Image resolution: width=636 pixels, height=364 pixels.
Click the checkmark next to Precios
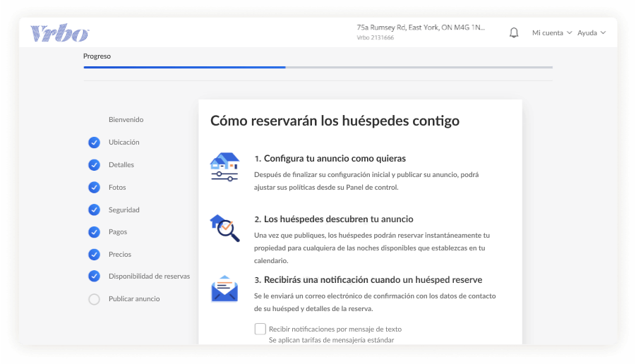[94, 254]
